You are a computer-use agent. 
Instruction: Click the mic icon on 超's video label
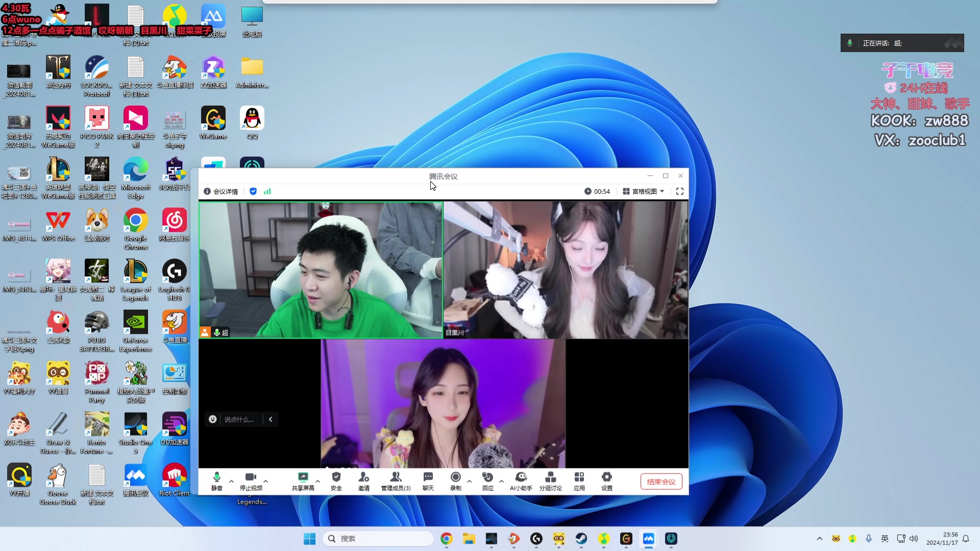217,333
